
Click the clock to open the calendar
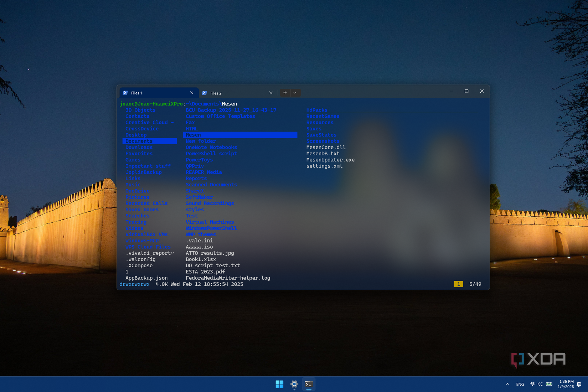566,384
